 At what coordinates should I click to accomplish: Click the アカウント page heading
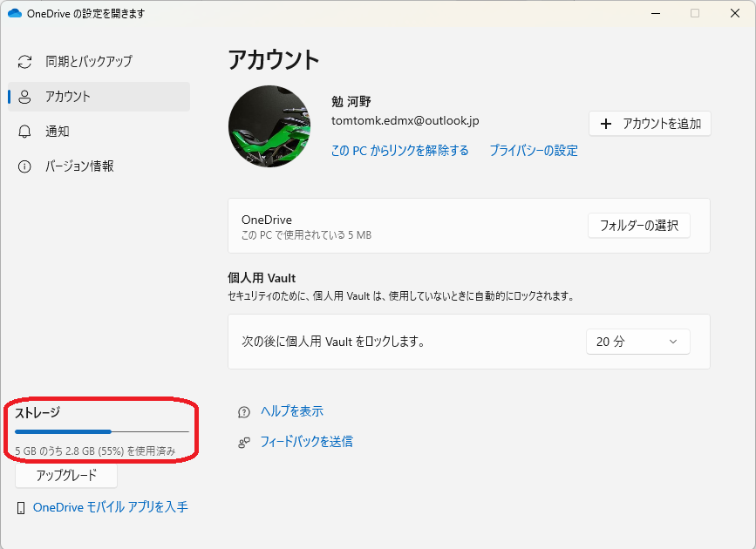(274, 60)
